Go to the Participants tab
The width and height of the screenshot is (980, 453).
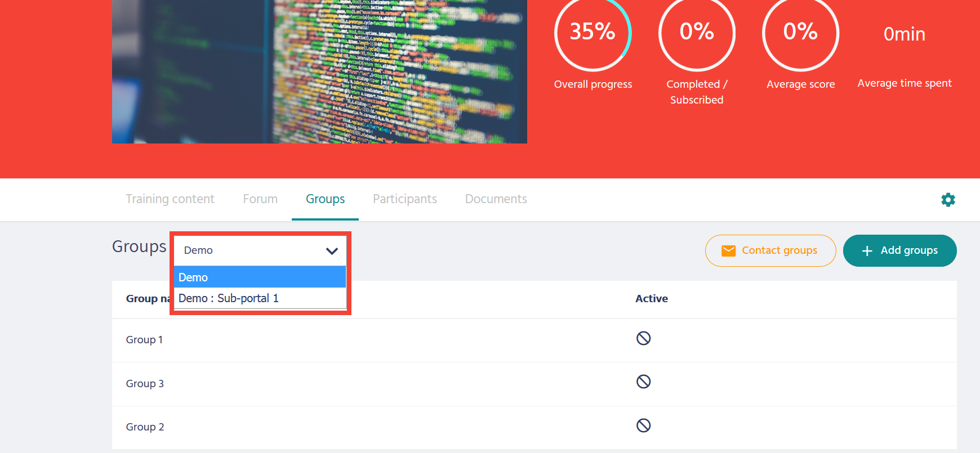tap(404, 199)
